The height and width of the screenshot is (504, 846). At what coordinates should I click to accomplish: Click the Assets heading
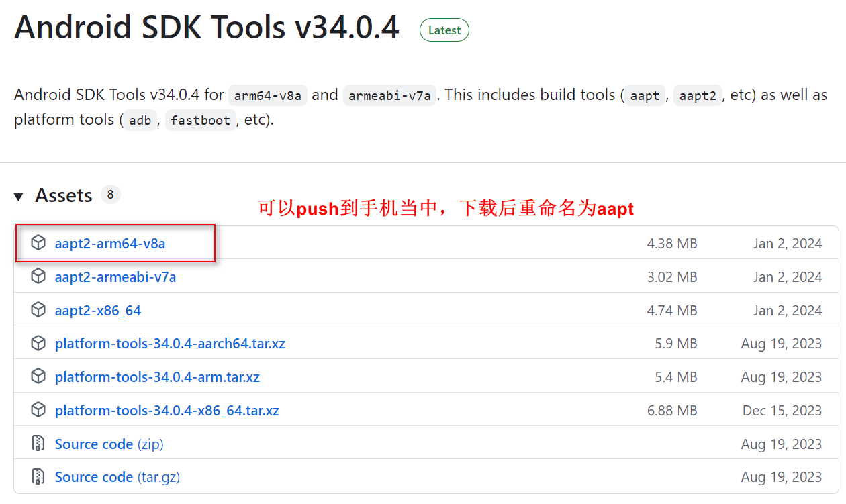pos(64,195)
